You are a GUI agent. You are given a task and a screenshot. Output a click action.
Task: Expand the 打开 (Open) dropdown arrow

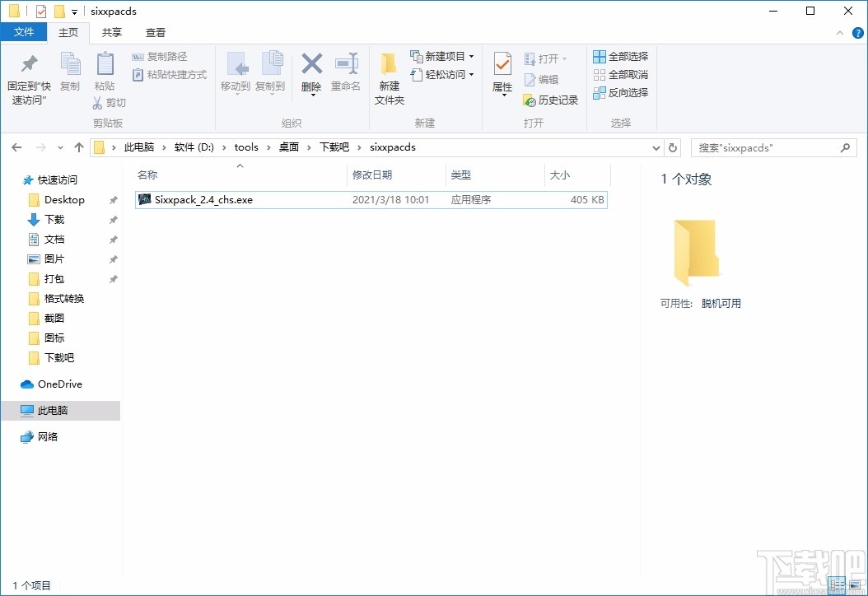(x=565, y=58)
